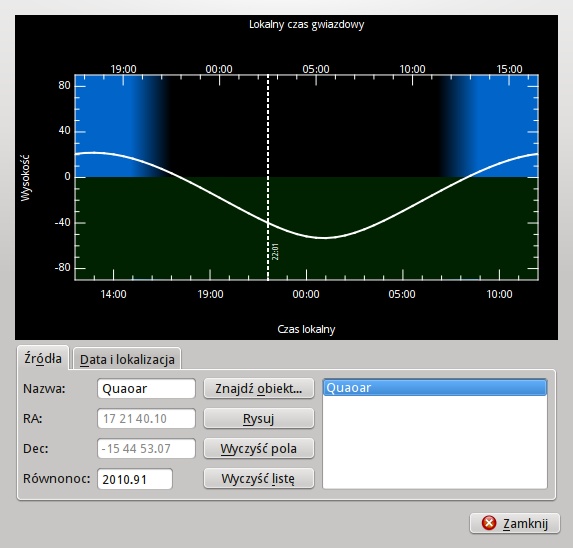573x548 pixels.
Task: Click the 19:00 sidereal time tick label
Action: (124, 69)
